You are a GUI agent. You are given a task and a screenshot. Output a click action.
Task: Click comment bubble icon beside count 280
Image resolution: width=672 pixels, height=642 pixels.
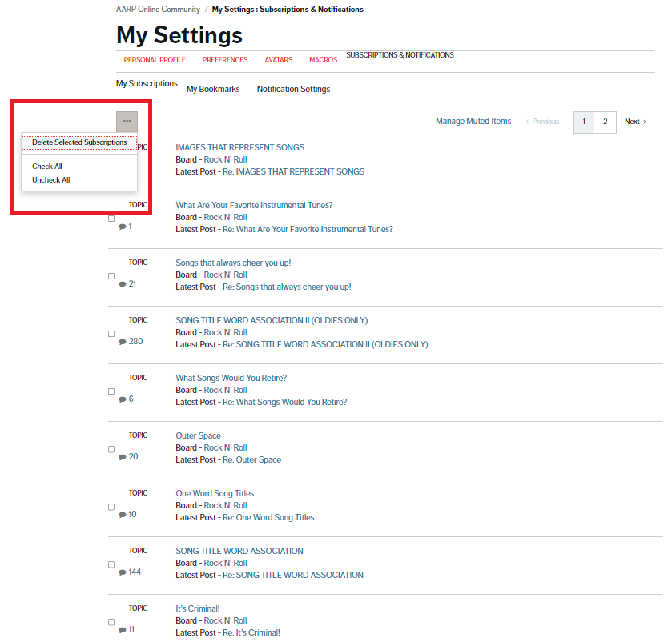[x=123, y=342]
